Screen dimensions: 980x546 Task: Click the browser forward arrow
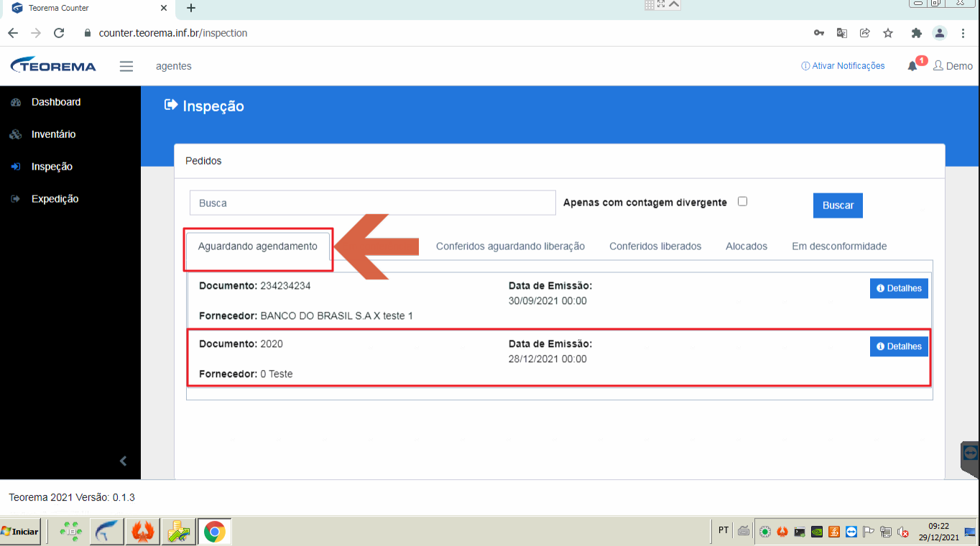(36, 33)
